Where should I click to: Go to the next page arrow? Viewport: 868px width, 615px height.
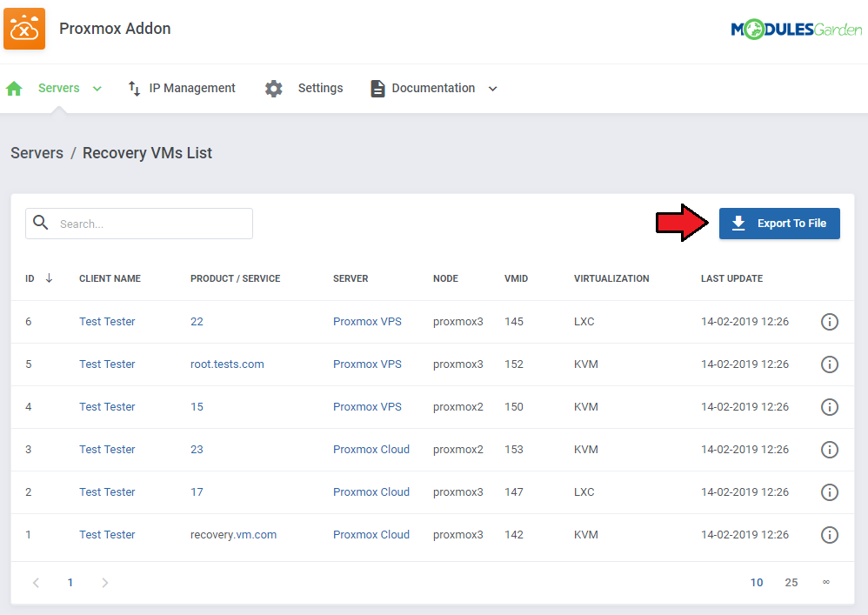coord(104,582)
